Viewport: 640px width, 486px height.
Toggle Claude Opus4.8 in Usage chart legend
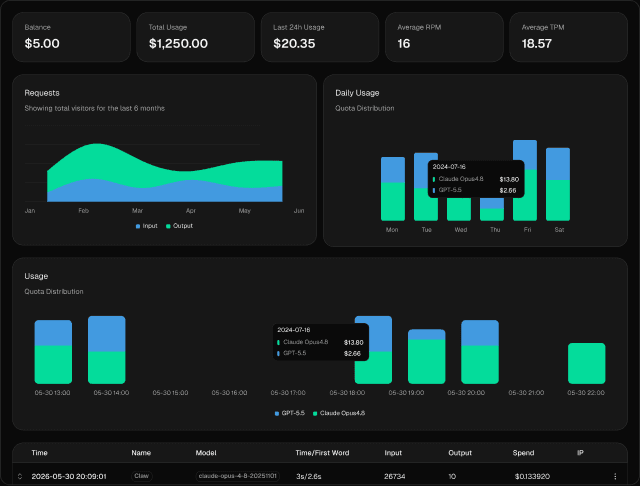pyautogui.click(x=339, y=413)
